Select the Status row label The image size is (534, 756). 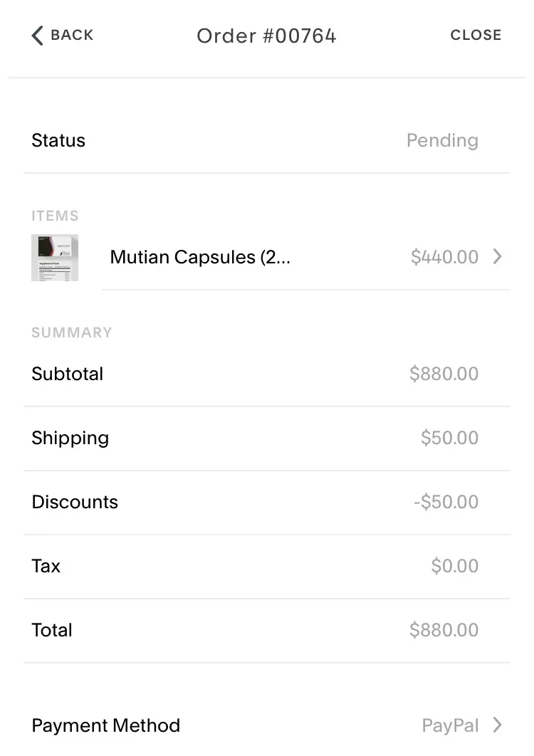[58, 140]
